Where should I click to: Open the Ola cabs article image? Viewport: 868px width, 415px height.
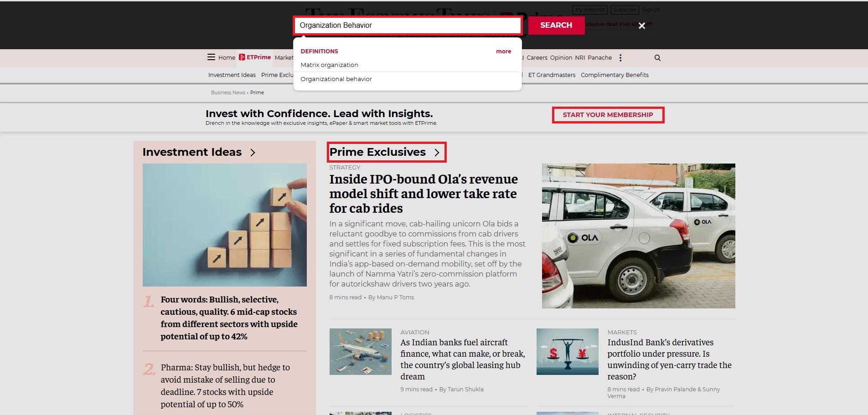[x=638, y=236]
